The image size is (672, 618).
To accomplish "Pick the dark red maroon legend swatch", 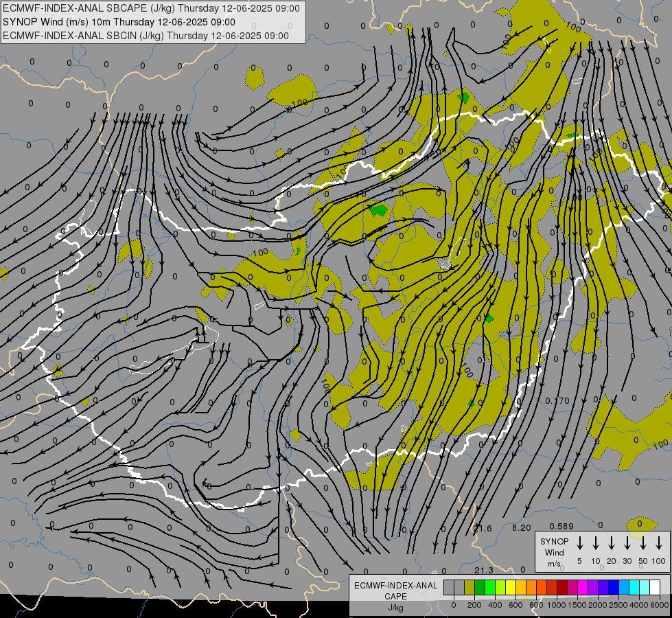I will pos(562,587).
